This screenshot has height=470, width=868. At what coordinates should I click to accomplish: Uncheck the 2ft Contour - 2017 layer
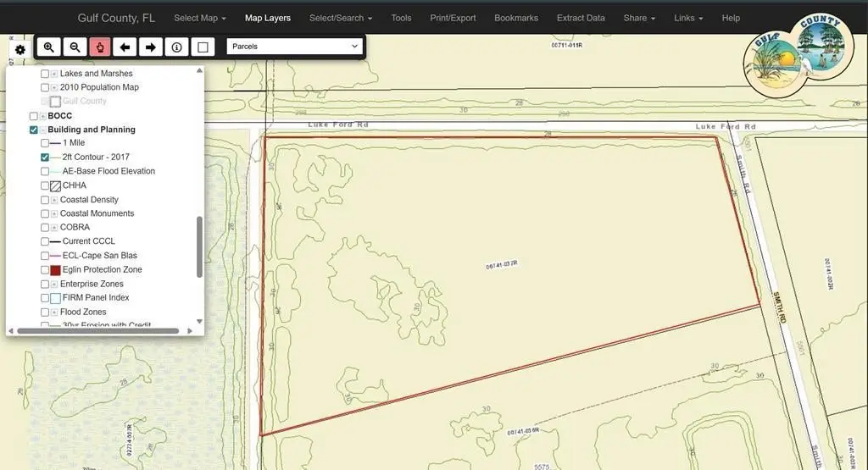45,158
